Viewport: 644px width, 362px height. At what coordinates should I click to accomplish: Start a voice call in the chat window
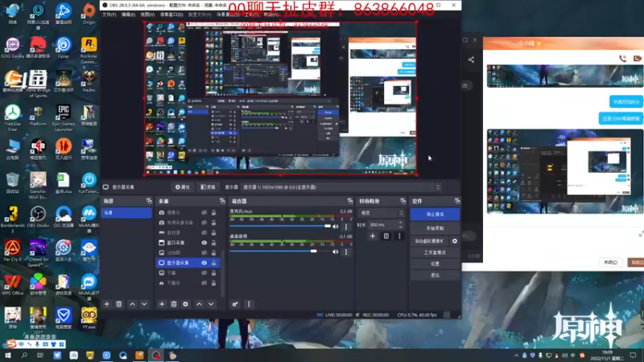pyautogui.click(x=622, y=59)
